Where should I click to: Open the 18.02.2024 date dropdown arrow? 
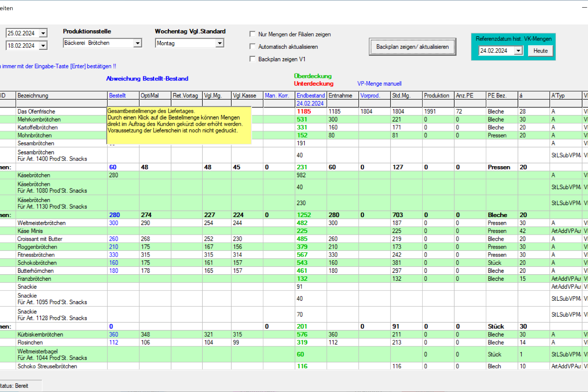tap(43, 46)
